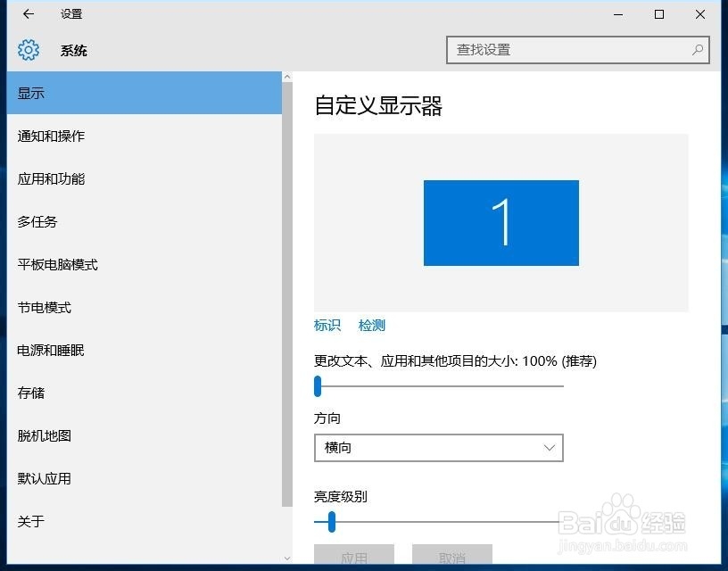Click the System settings gear icon
Viewport: 728px width, 571px height.
(29, 50)
